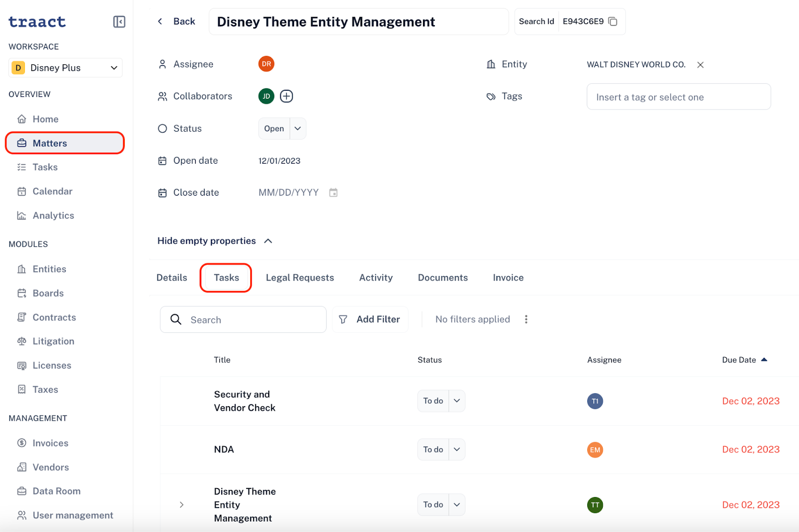Click the Close date MM/DD/YYYY field

click(289, 193)
